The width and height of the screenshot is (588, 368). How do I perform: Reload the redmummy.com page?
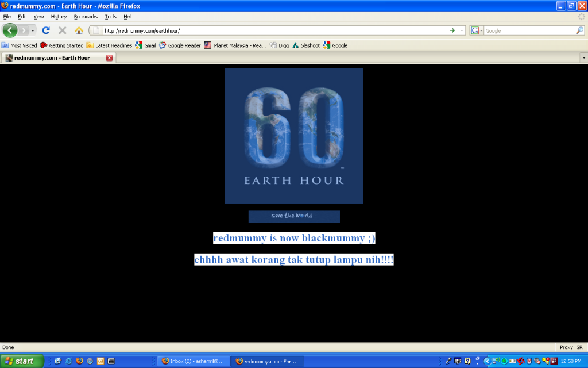46,30
